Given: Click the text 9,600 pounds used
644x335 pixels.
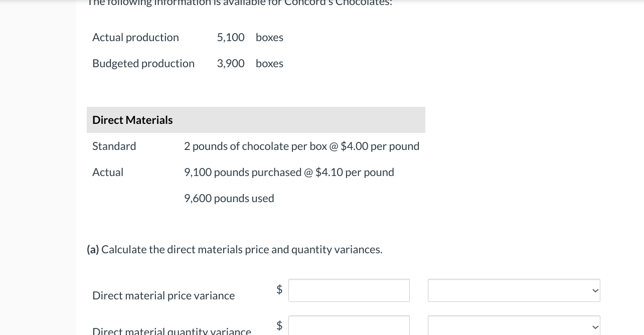Looking at the screenshot, I should [229, 198].
